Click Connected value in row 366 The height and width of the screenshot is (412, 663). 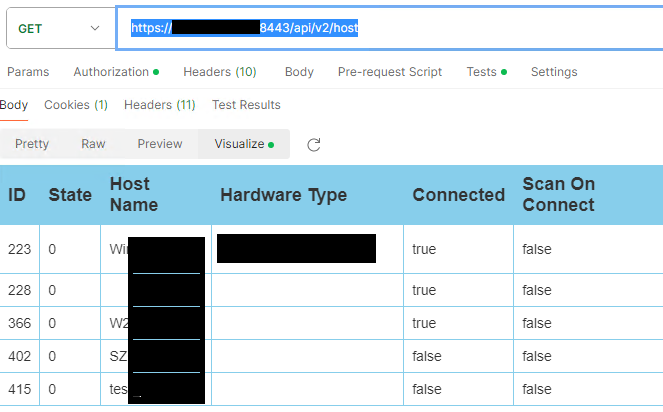coord(424,323)
